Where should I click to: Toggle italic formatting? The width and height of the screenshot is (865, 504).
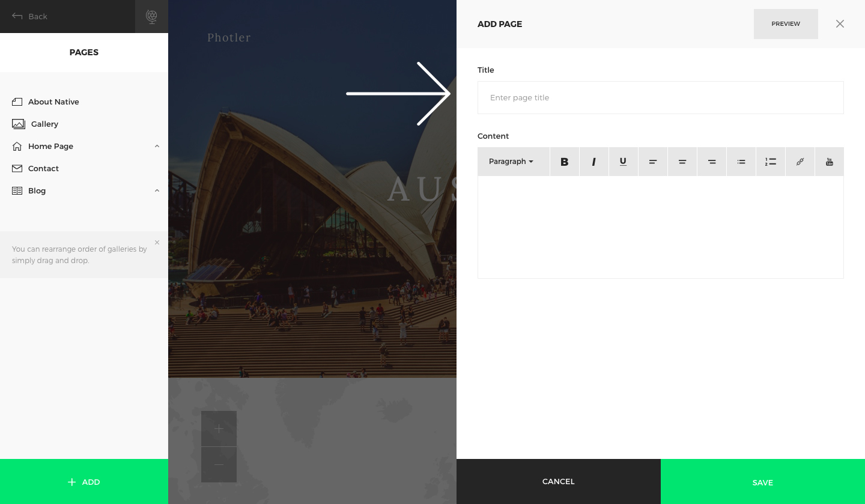[x=594, y=162]
